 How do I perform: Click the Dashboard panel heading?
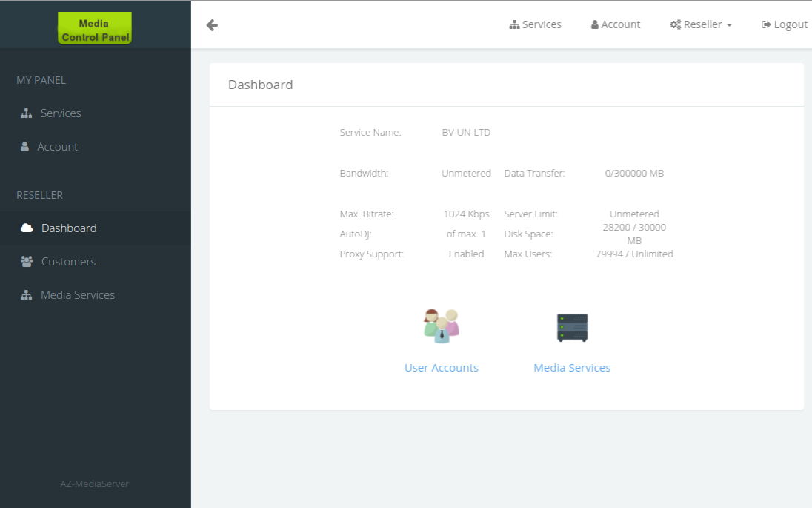[261, 85]
